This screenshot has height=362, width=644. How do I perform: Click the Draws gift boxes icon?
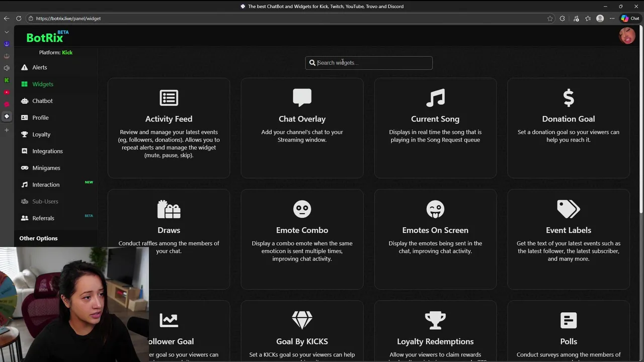click(169, 209)
